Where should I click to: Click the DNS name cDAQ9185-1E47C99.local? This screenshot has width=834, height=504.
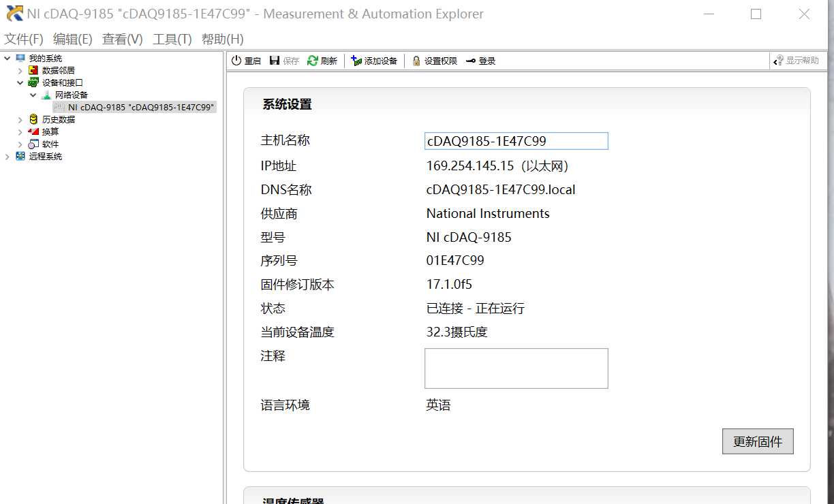[x=501, y=190]
